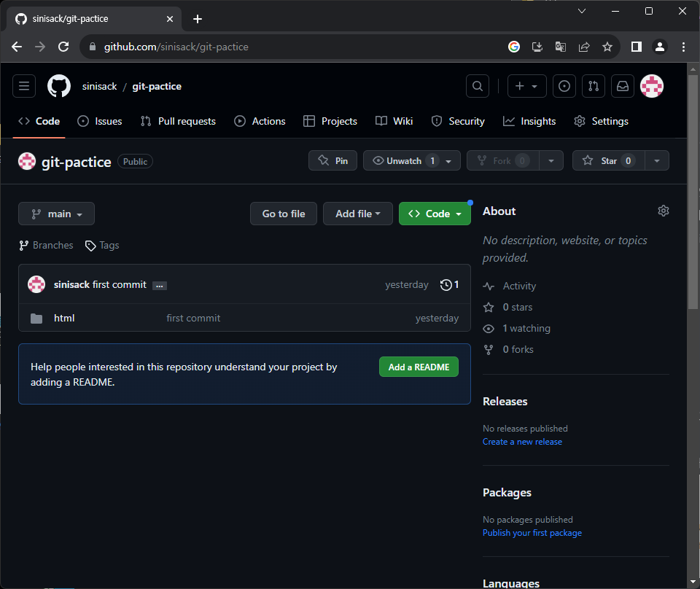Open the user avatar menu in header
Viewport: 700px width, 589px height.
click(652, 86)
